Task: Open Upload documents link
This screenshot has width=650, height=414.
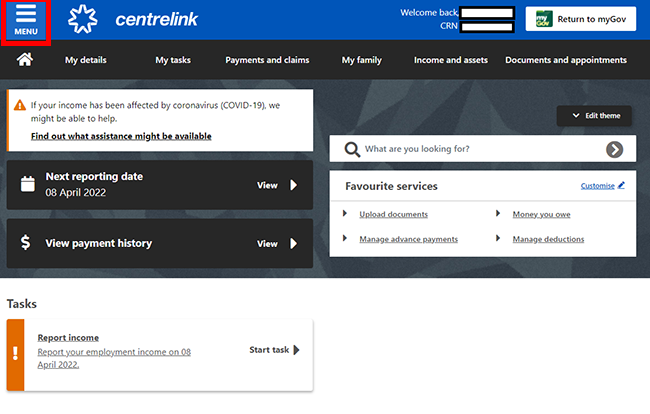Action: point(393,214)
